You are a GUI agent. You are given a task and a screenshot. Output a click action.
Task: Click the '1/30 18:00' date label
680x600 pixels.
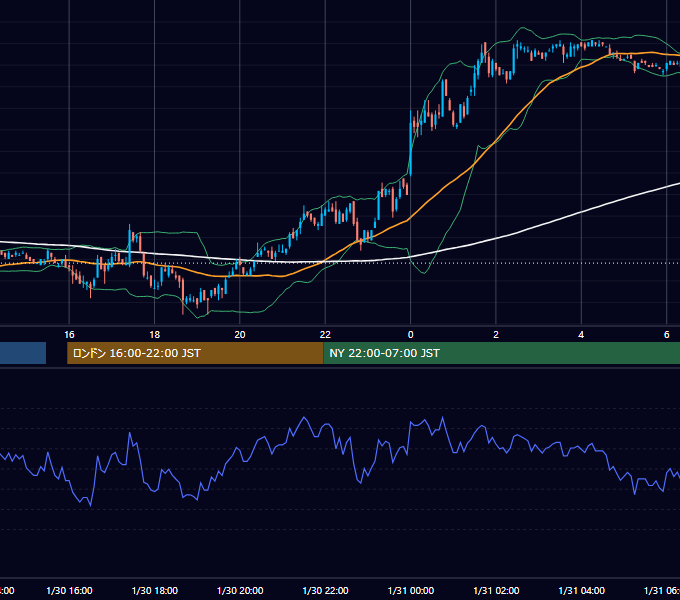pos(155,591)
